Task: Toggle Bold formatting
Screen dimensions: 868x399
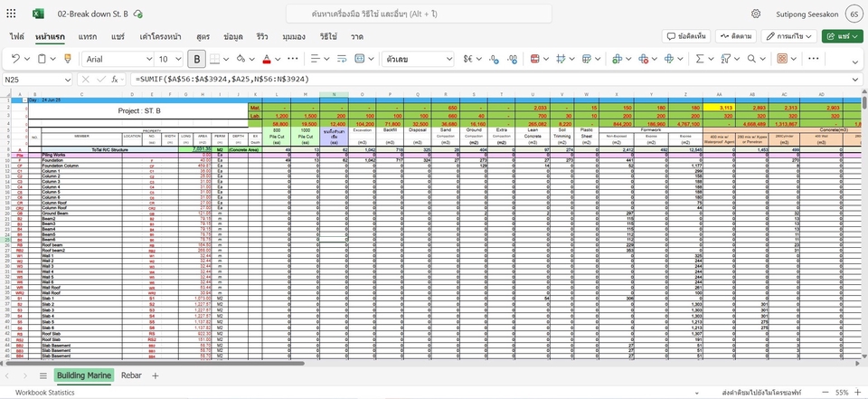Action: pyautogui.click(x=197, y=59)
